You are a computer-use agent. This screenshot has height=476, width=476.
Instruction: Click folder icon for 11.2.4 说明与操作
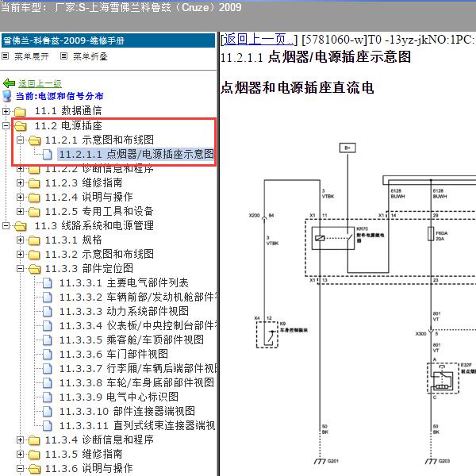click(x=34, y=198)
